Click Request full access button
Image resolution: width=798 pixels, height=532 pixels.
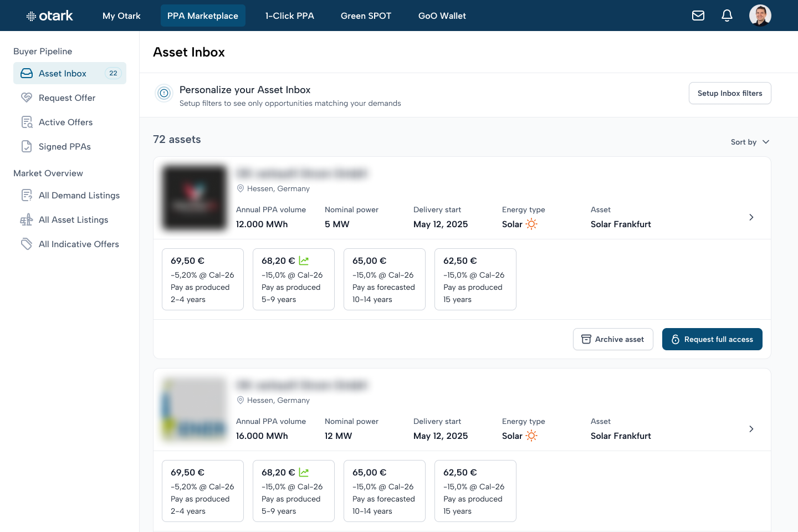[x=712, y=339]
